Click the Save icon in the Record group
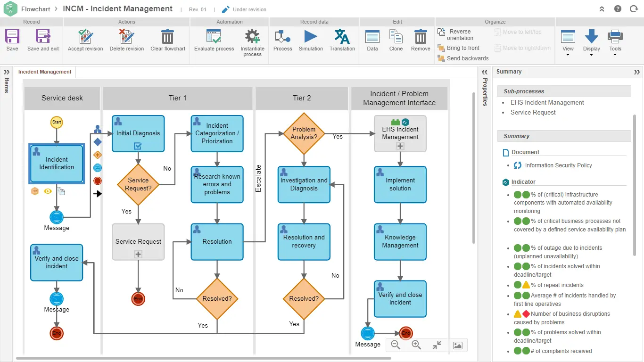The height and width of the screenshot is (362, 644). [12, 37]
